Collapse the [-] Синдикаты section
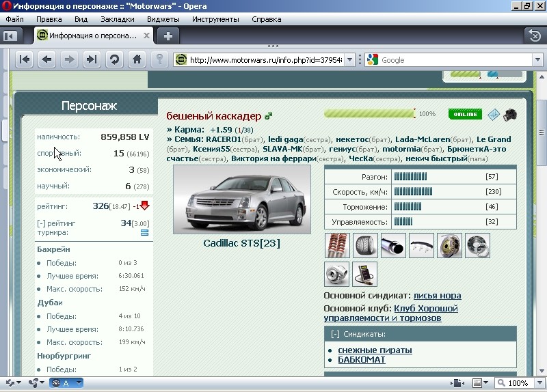 coord(335,334)
